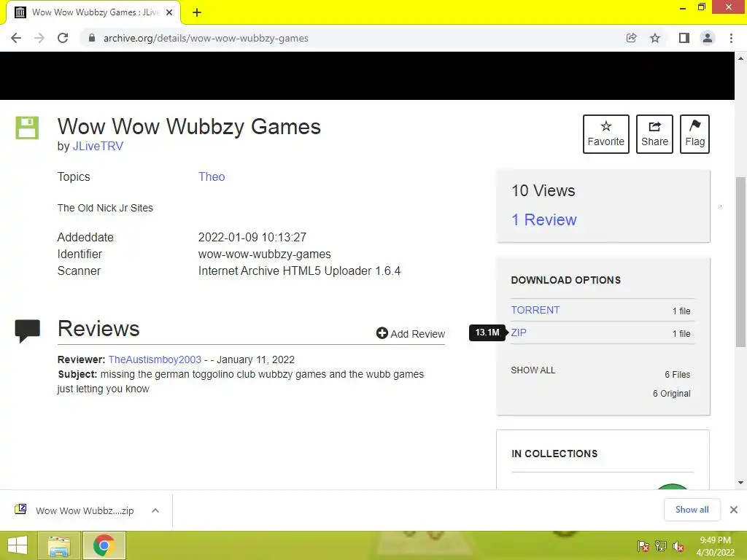Open a new tab with plus button
Image resolution: width=747 pixels, height=560 pixels.
[x=197, y=12]
